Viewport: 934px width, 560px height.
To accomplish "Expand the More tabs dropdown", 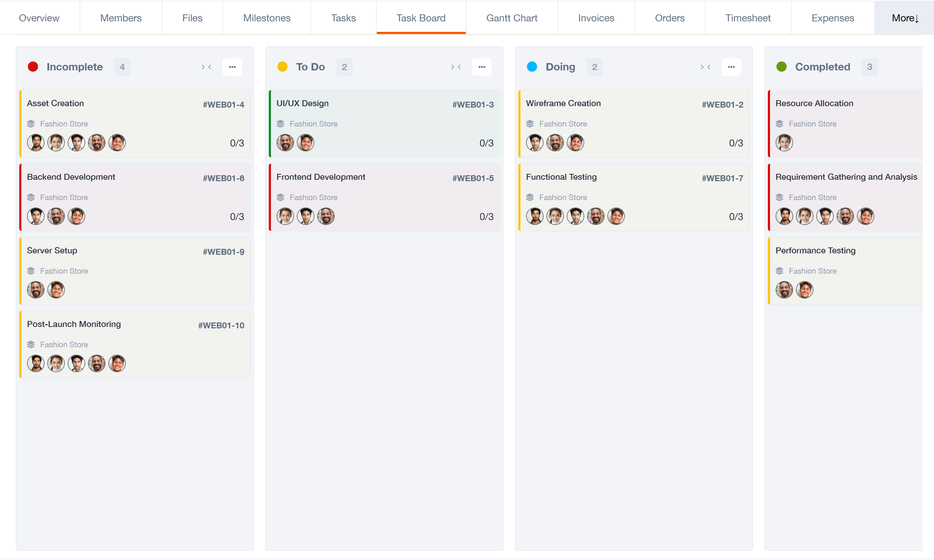I will tap(904, 18).
